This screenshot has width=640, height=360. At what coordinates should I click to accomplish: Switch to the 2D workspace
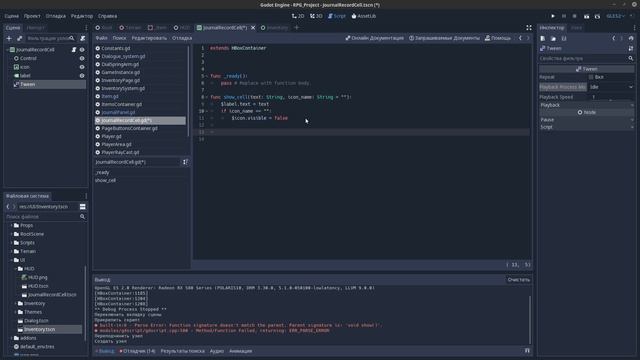(298, 16)
